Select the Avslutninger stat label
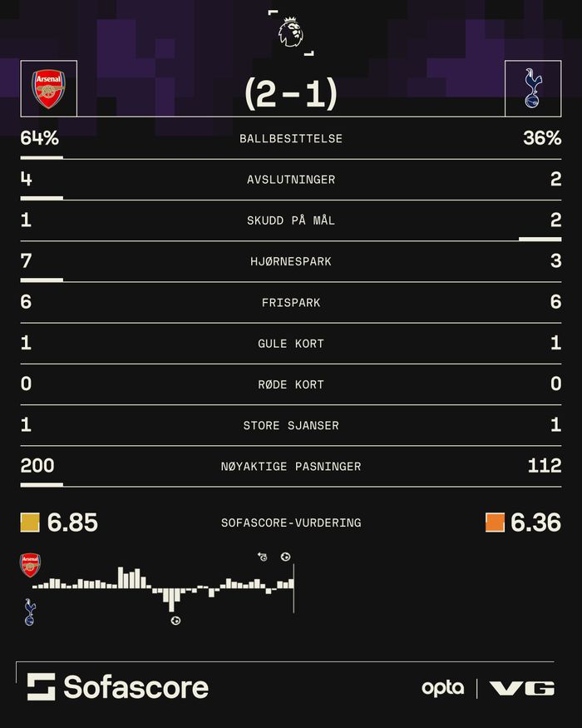The width and height of the screenshot is (582, 728). click(291, 179)
